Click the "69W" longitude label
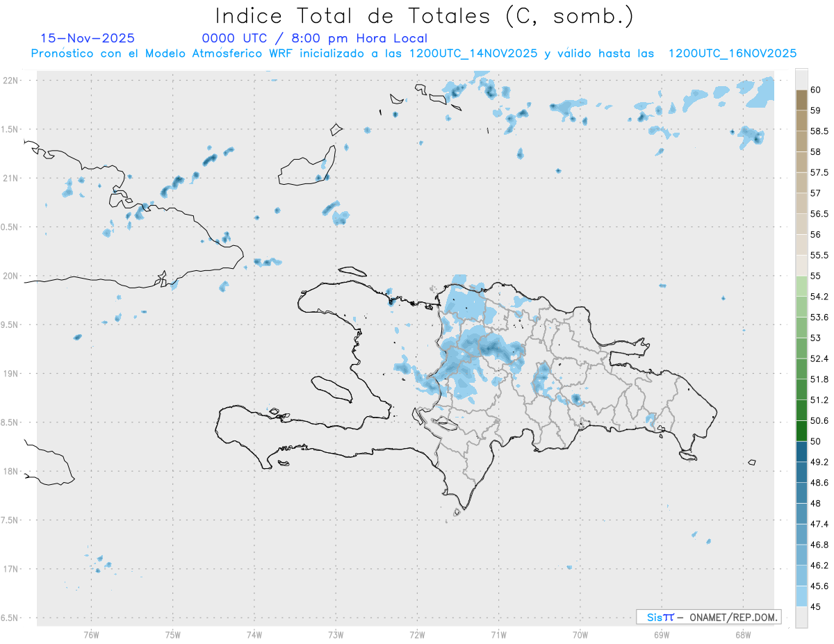834x644 pixels. point(662,634)
